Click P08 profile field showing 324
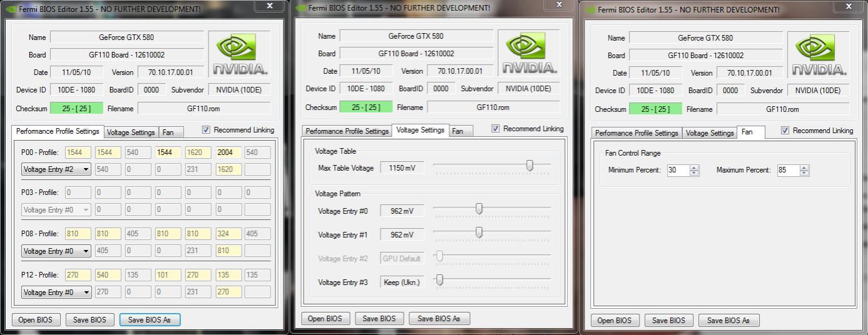The image size is (868, 335). point(228,234)
